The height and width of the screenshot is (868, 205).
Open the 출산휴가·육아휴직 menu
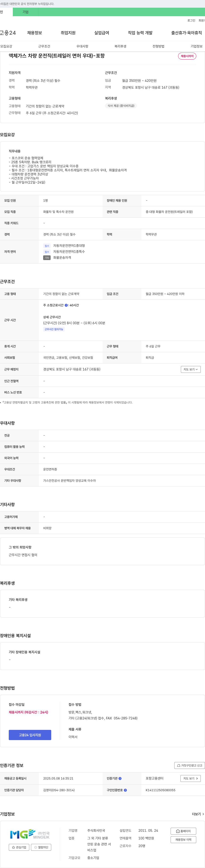coord(186,33)
